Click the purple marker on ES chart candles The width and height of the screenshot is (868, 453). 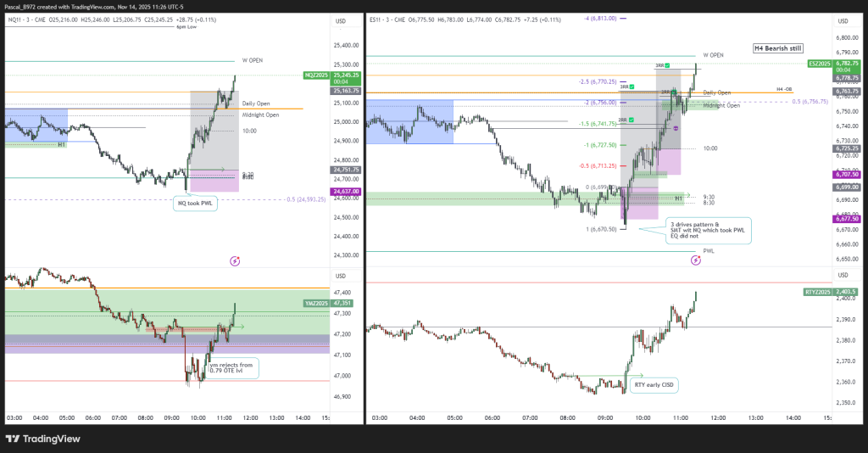pos(676,128)
